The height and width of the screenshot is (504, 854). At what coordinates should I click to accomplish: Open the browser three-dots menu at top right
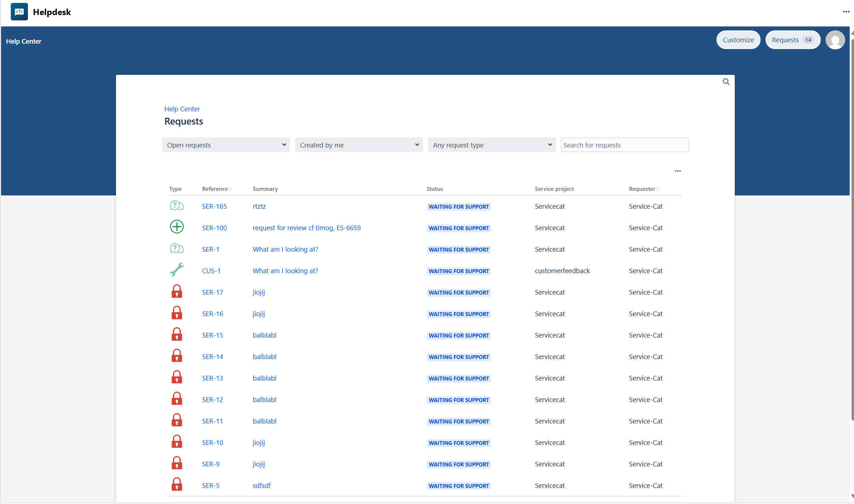(846, 12)
